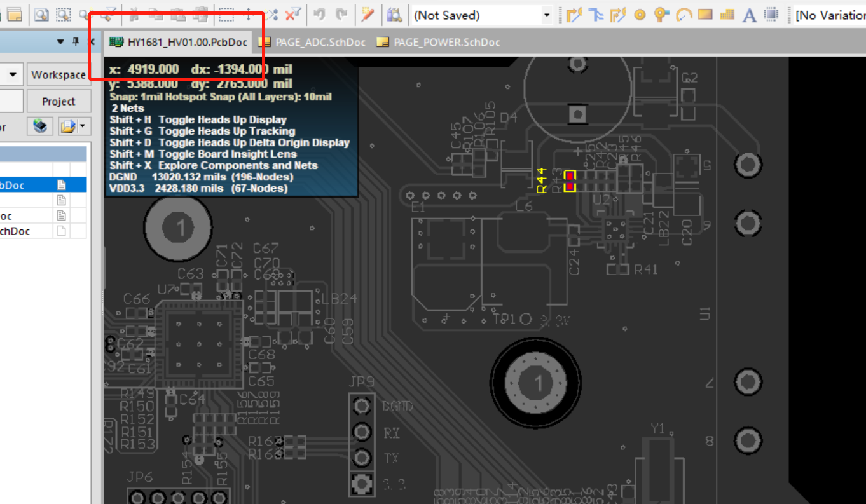Click the Paste toolbar icon
This screenshot has width=866, height=504.
pos(178,14)
